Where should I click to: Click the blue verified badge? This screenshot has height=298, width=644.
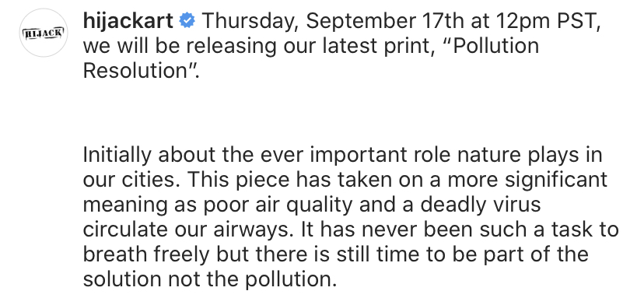(x=187, y=20)
